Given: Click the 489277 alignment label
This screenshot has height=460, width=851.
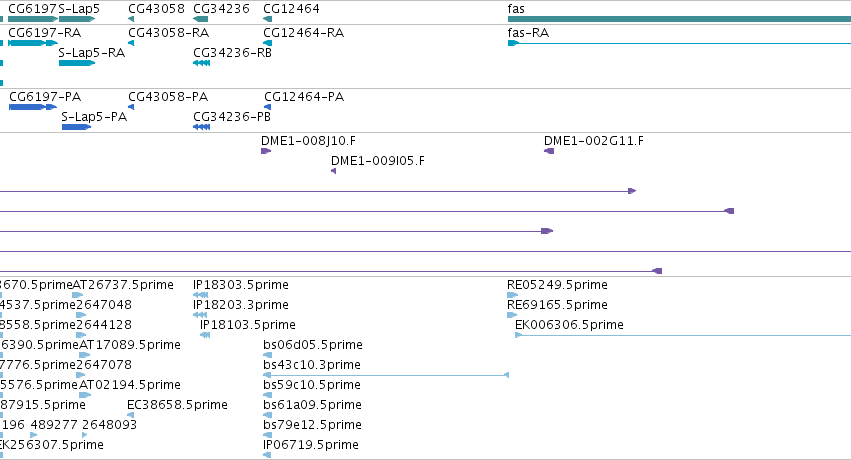Looking at the screenshot, I should coord(54,425).
